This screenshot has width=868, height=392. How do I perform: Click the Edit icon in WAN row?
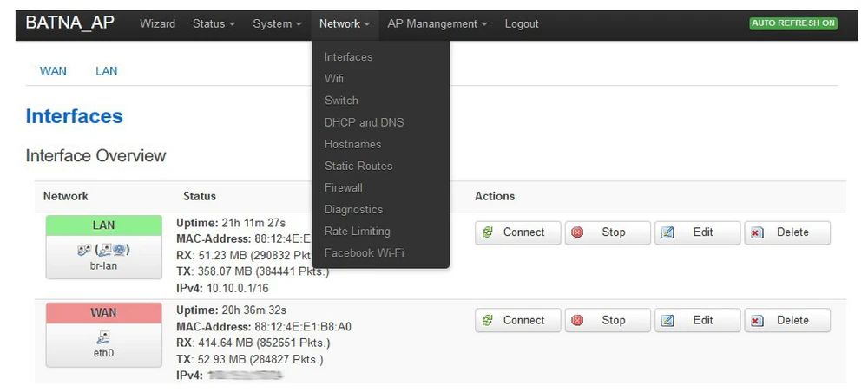coord(667,320)
